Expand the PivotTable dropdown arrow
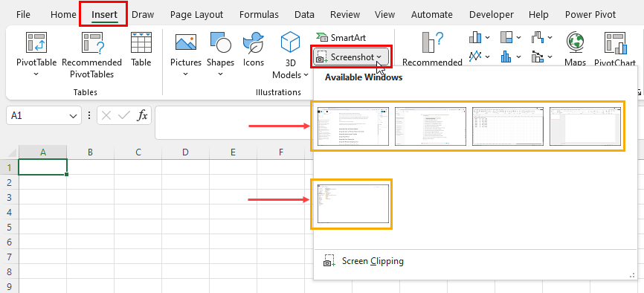The width and height of the screenshot is (644, 293). [36, 74]
